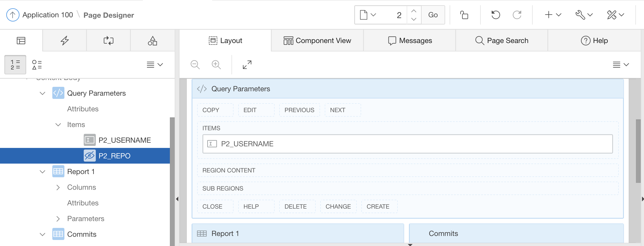Increment the page number stepper up
Viewport: 644px width, 246px height.
point(414,11)
